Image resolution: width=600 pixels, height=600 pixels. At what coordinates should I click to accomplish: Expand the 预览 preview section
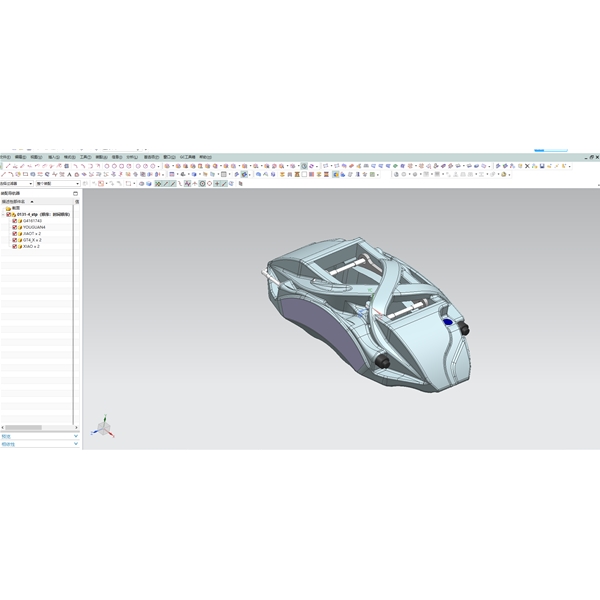pos(38,436)
